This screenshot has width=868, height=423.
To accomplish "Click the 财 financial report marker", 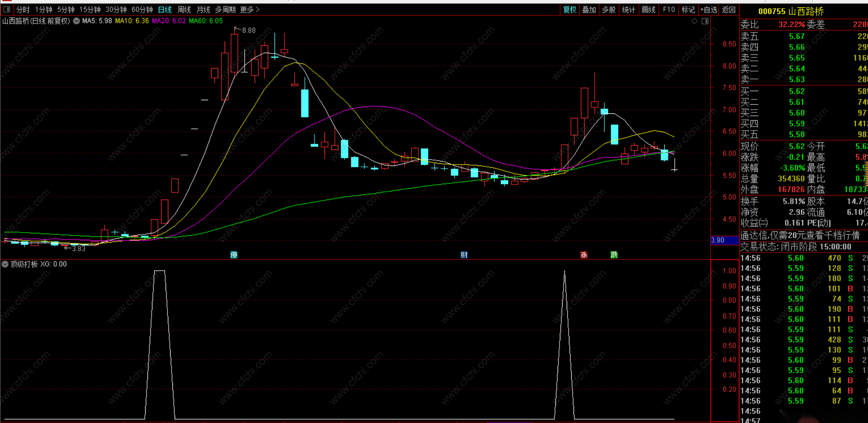I will click(x=464, y=255).
